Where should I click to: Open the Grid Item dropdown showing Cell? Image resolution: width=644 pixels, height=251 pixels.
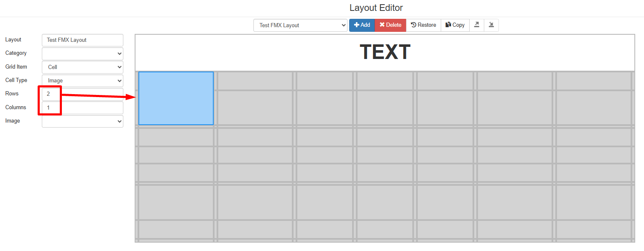pyautogui.click(x=82, y=67)
